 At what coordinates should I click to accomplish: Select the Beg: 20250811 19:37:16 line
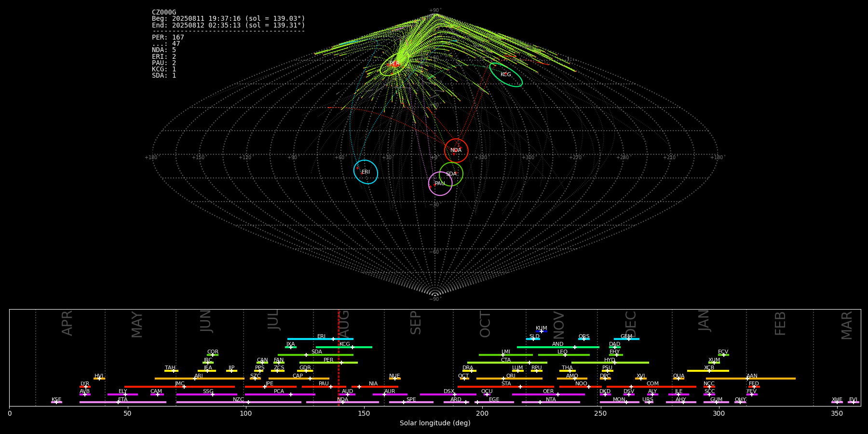tap(229, 19)
